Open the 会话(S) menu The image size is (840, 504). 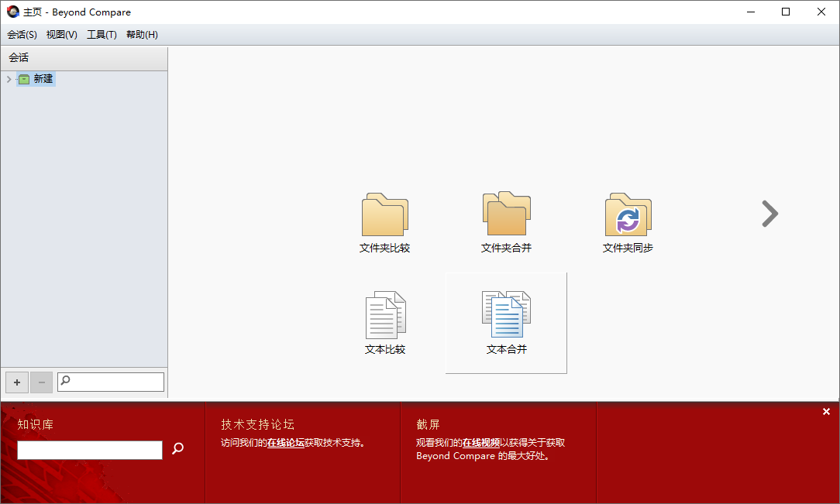pos(22,35)
